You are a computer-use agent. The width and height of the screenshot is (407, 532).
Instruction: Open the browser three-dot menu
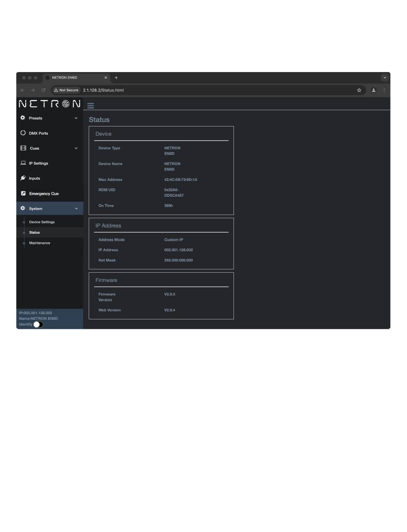click(x=384, y=90)
